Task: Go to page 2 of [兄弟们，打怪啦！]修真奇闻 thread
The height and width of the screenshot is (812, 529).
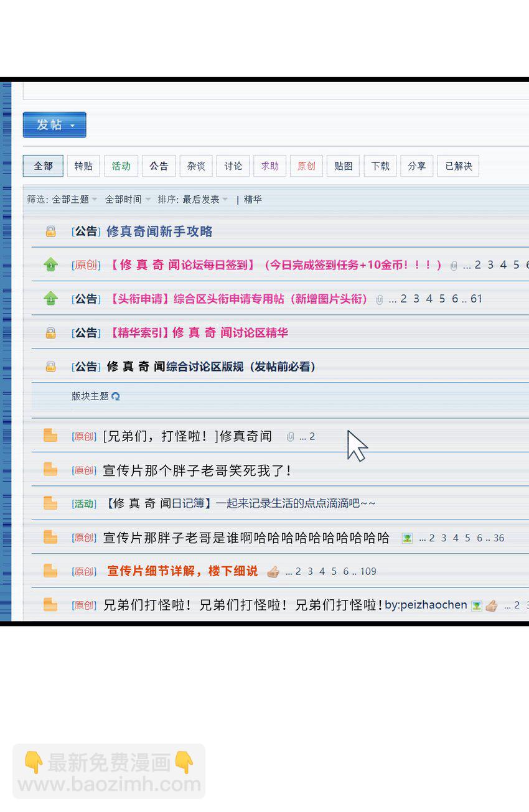Action: pos(312,437)
